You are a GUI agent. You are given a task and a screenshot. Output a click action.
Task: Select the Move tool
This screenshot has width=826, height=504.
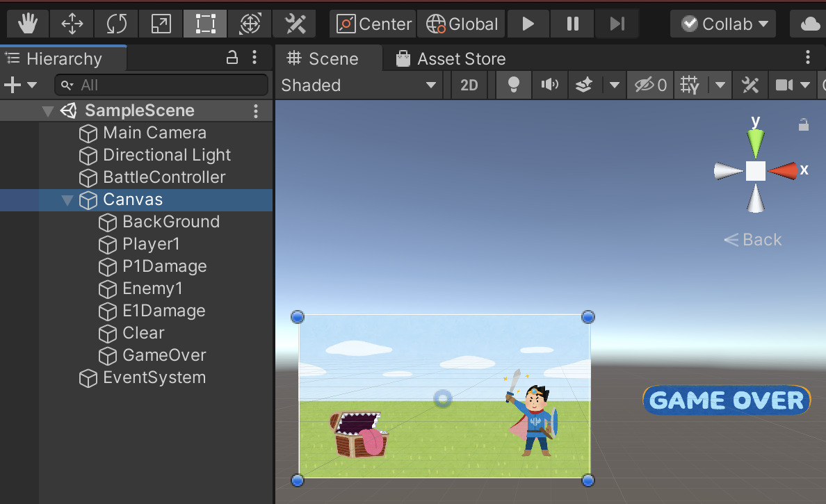pos(72,24)
